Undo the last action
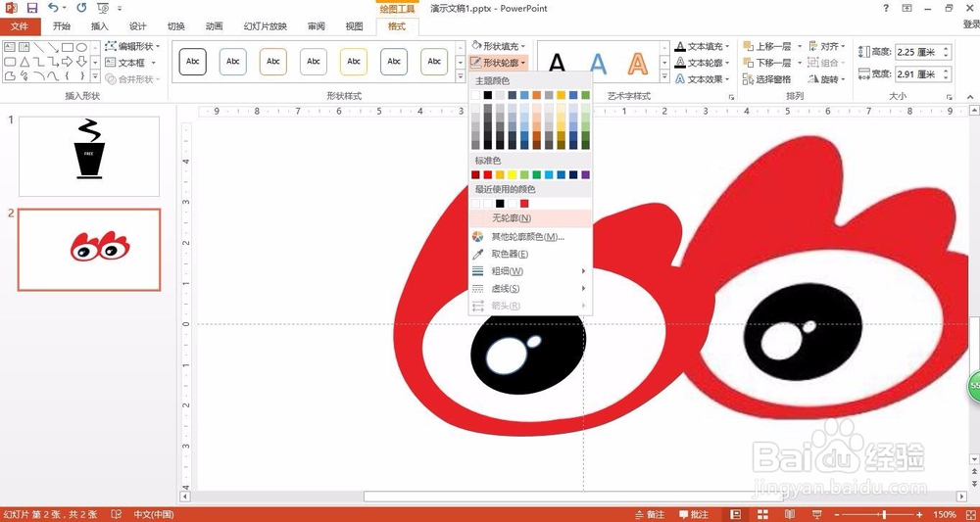Viewport: 980px width, 522px height. point(54,8)
